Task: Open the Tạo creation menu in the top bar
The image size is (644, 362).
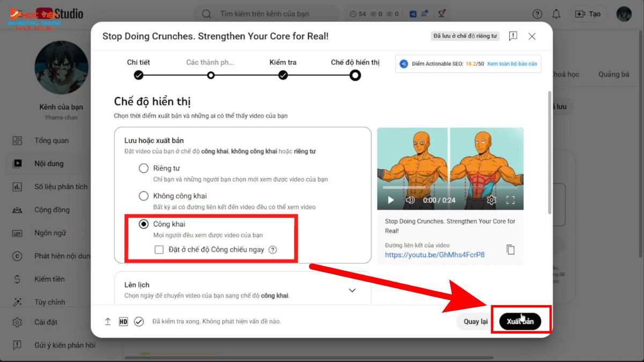Action: click(589, 14)
